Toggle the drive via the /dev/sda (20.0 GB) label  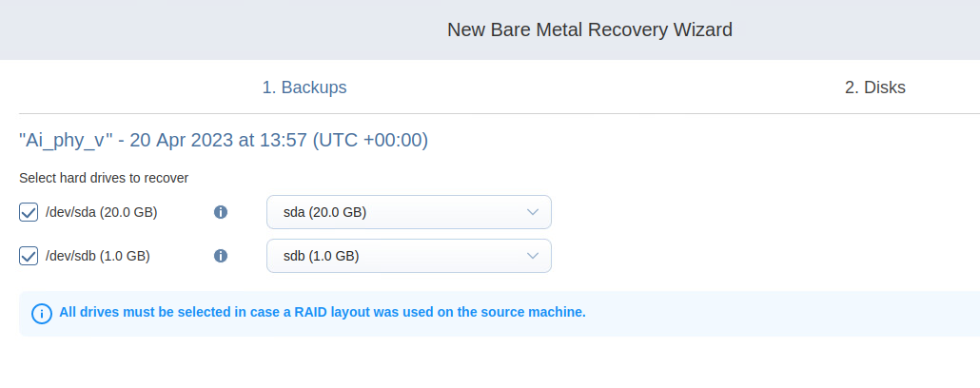point(101,212)
